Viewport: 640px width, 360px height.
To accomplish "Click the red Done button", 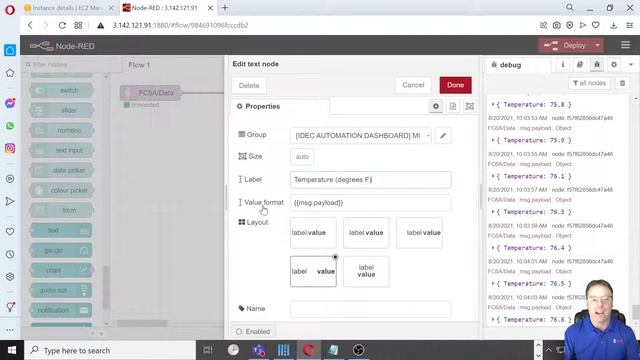I will (x=455, y=85).
